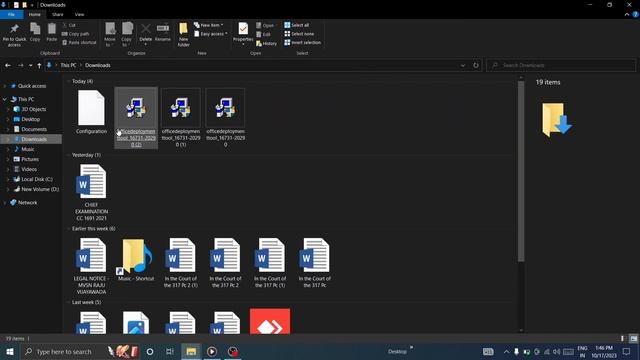Click the file list vertical scrollbar
Screen dimensions: 640x360
521,171
